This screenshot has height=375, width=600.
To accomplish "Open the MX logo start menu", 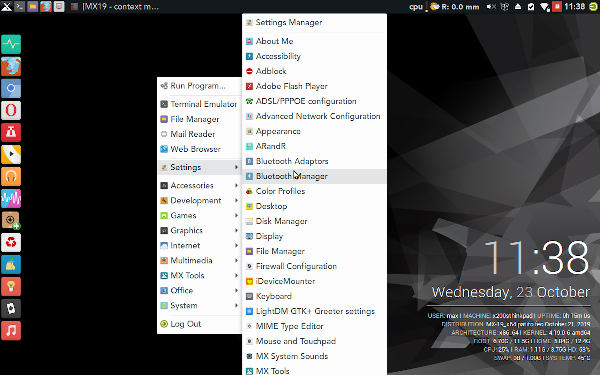I will [x=6, y=7].
